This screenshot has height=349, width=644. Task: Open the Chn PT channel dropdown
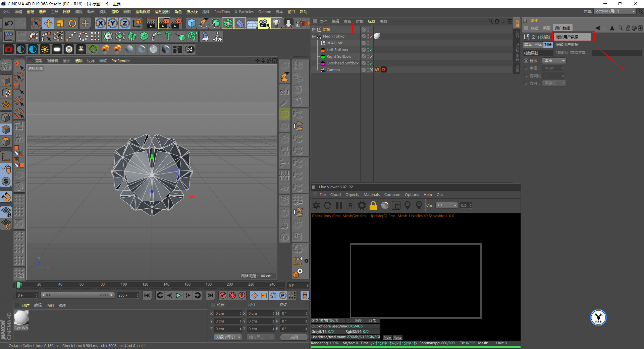pos(447,205)
